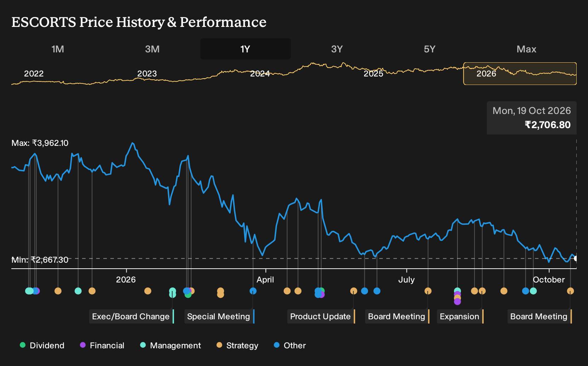Click the October axis label

click(x=549, y=280)
